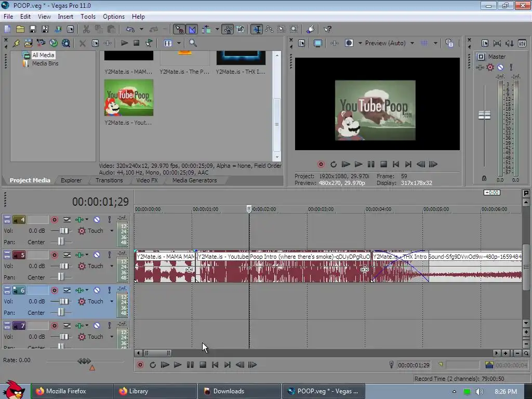This screenshot has width=532, height=399.
Task: Open Master bus FX icon under Master
Action: pos(480,68)
